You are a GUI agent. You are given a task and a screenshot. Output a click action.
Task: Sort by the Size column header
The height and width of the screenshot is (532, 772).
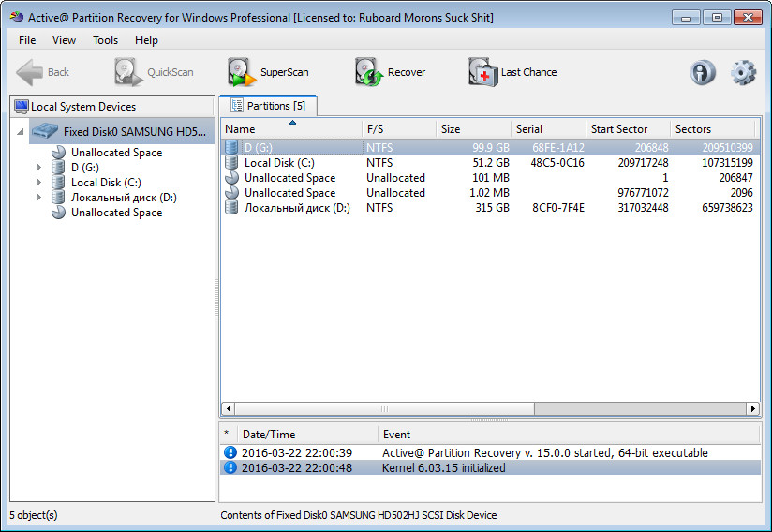click(x=474, y=129)
